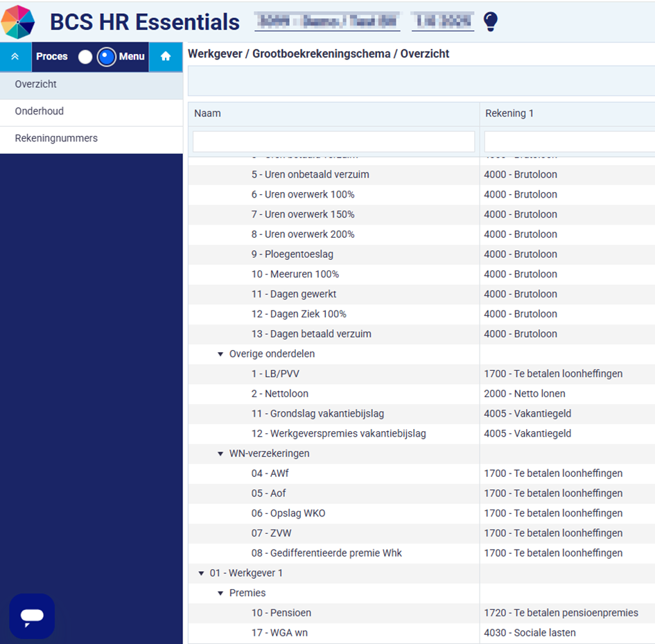Click the first blurred header link
This screenshot has height=644, width=655.
327,21
